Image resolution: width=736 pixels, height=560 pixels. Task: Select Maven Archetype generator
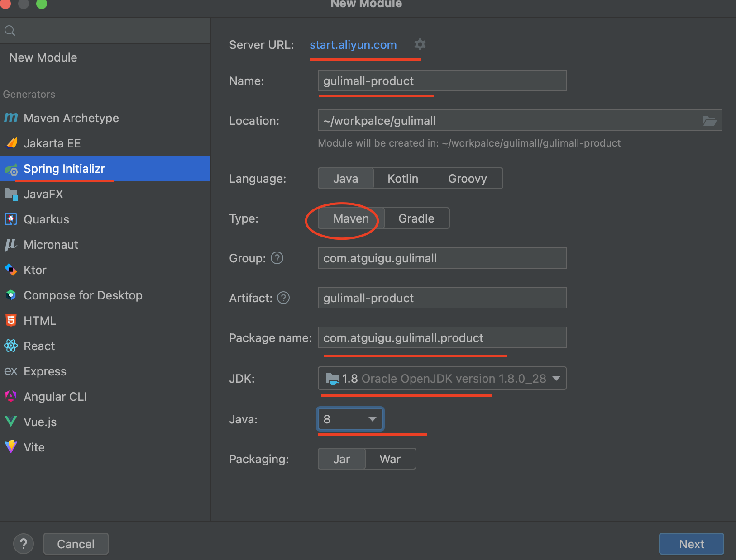pyautogui.click(x=105, y=118)
